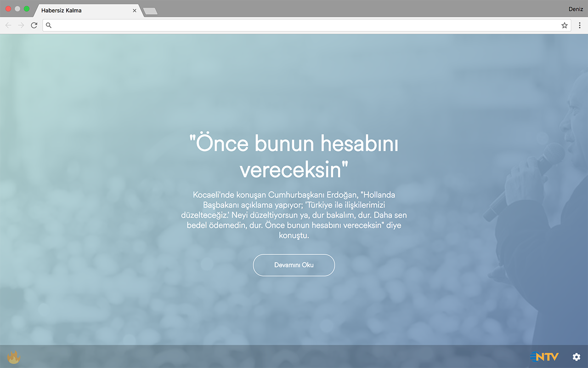
Task: Bookmark page with the star icon
Action: point(565,25)
